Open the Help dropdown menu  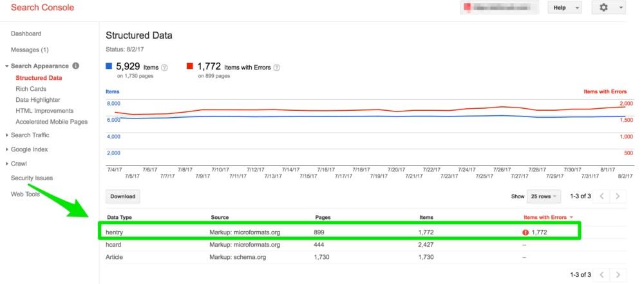563,8
